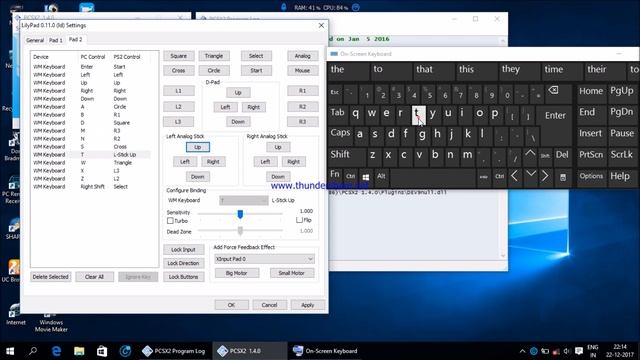Click the PrtScn key on On-Screen Keyboard
Viewport: 640px width, 360px height.
click(x=591, y=154)
